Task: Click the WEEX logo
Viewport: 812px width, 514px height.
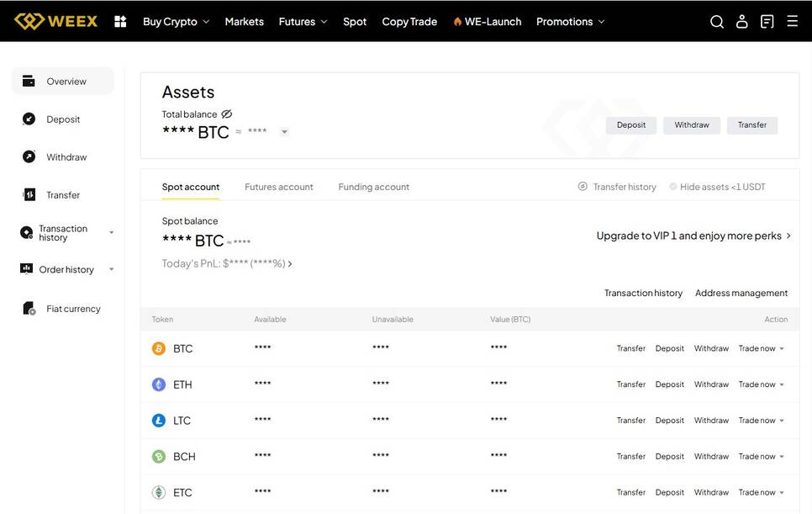Action: tap(56, 21)
